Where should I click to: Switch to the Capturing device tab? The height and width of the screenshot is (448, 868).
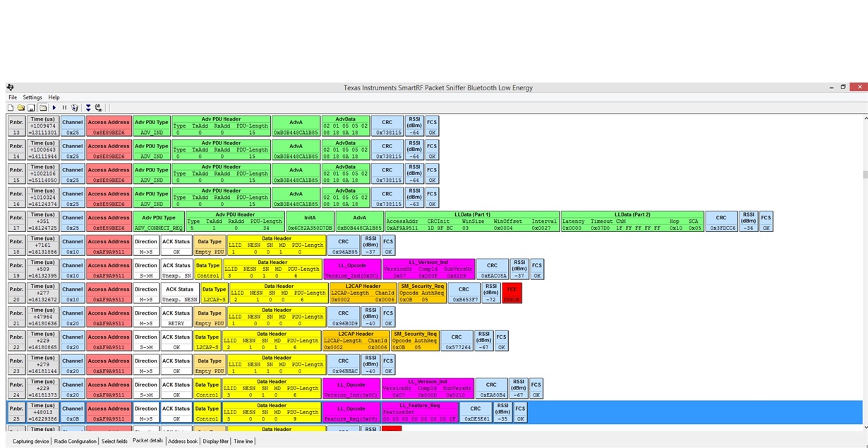point(31,441)
